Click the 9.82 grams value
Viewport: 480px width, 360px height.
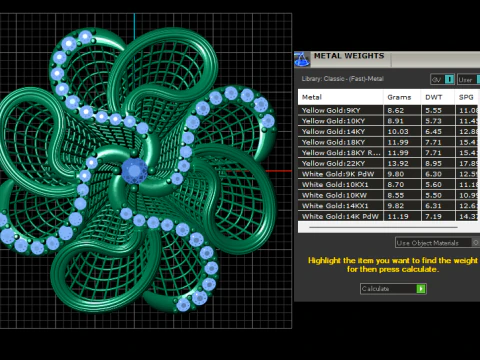(396, 206)
